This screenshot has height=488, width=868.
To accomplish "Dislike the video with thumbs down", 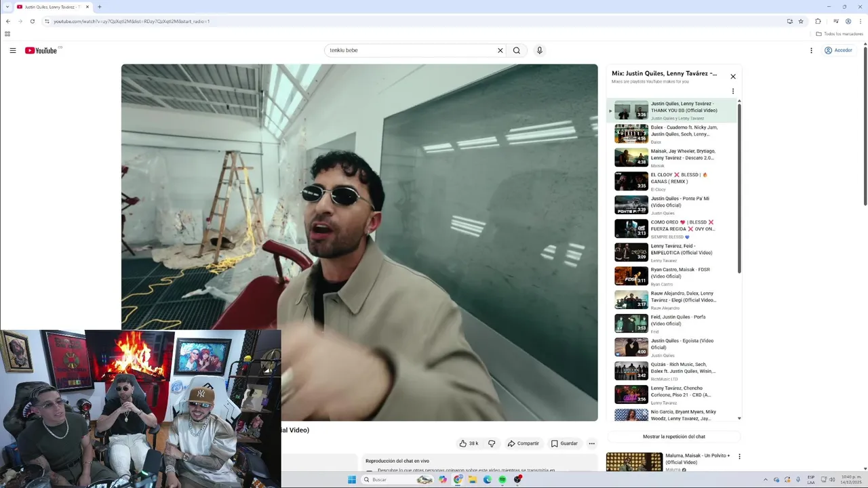I will pos(492,443).
